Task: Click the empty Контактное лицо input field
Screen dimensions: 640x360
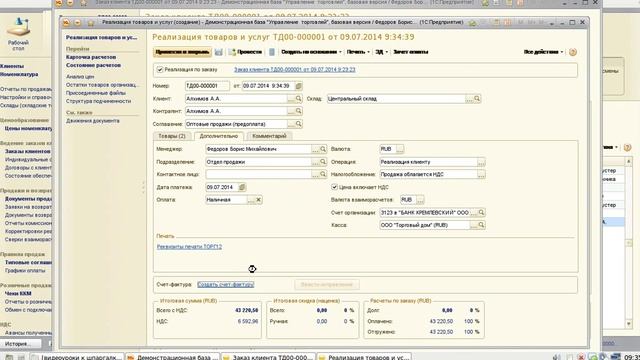Action: click(x=259, y=174)
